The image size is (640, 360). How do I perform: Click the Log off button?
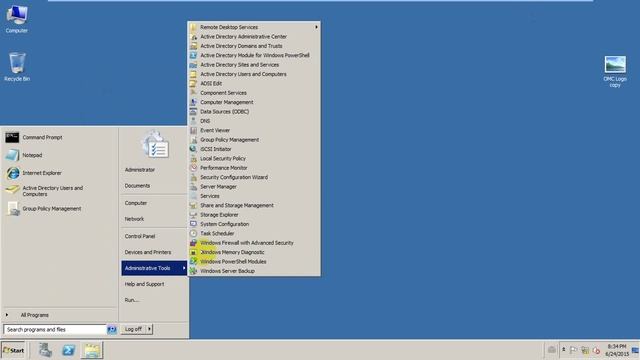tap(133, 329)
